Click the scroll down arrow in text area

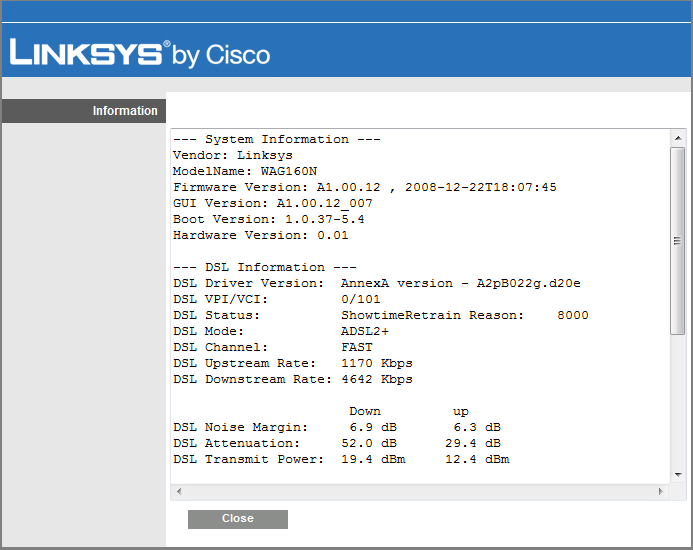coord(678,475)
